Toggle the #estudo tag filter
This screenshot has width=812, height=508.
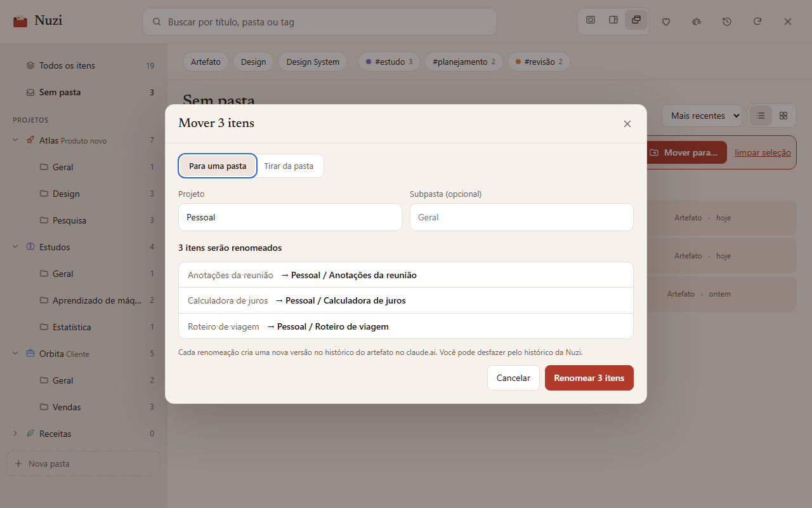pos(390,62)
